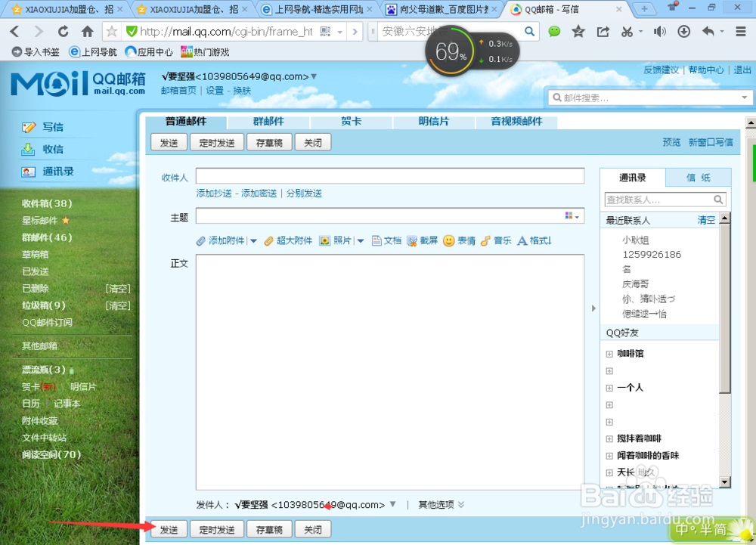The width and height of the screenshot is (756, 545).
Task: Select the 普通邮件 tab
Action: point(186,122)
